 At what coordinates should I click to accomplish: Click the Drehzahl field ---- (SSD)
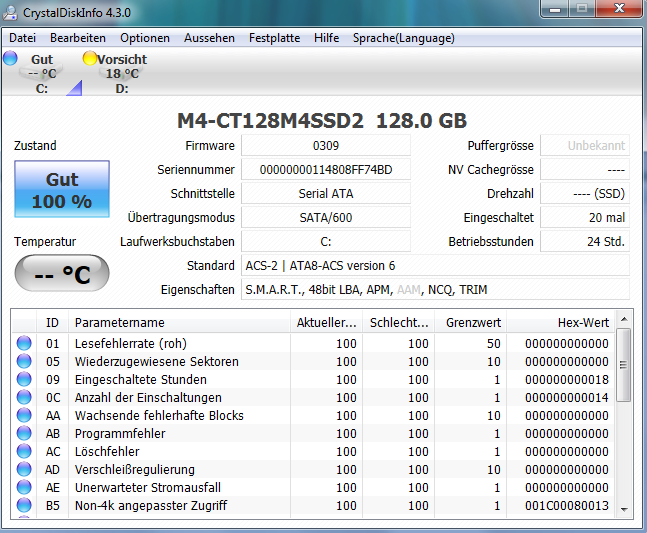(585, 193)
